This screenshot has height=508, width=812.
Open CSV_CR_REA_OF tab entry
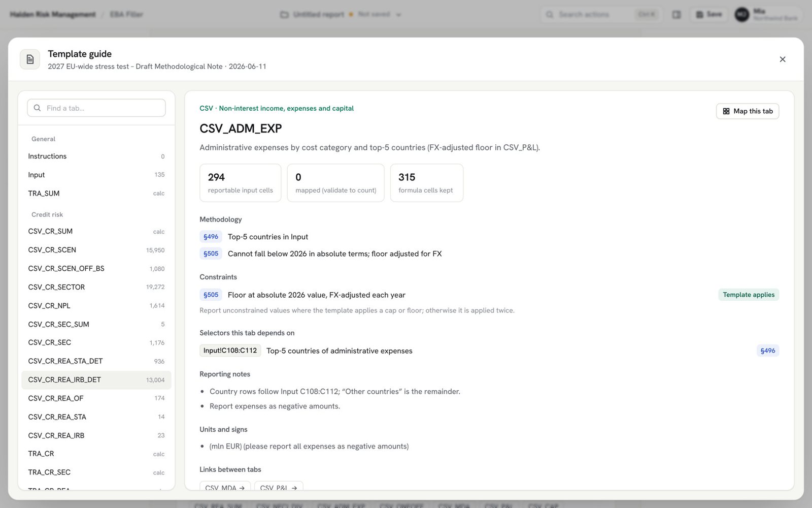[x=96, y=398]
